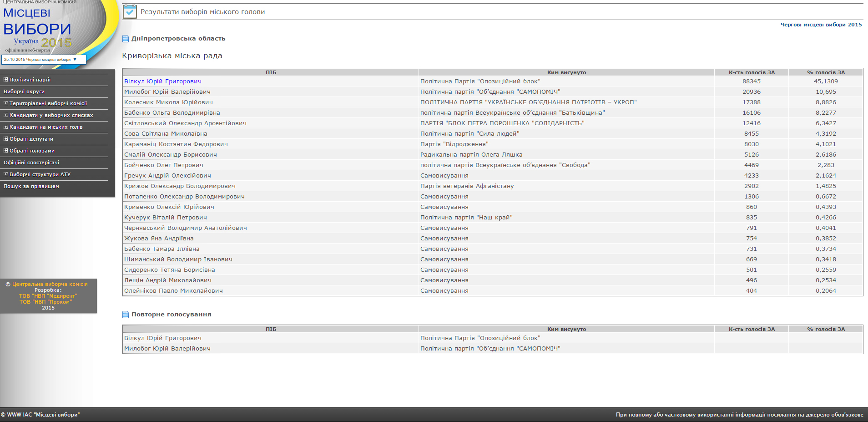Click the document icon next to Дніпропетровська область
Screen dimensions: 868x422
point(126,39)
